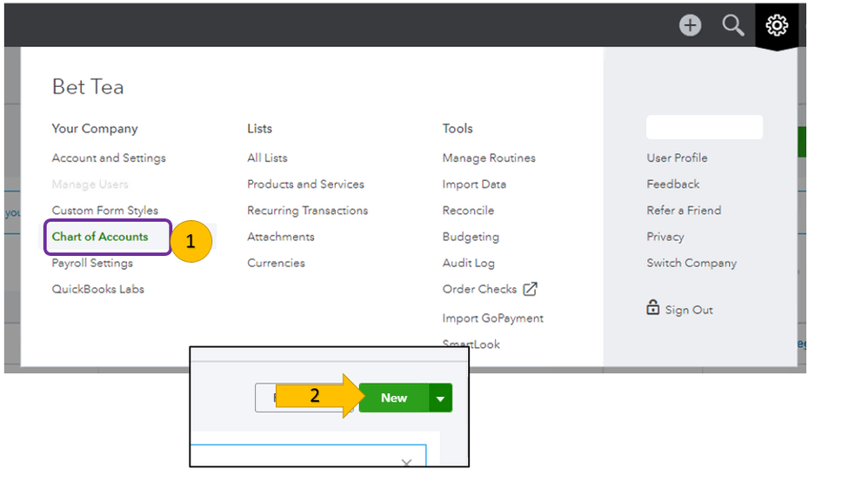Click the gear settings icon
Viewport: 868px width, 496px height.
(777, 25)
